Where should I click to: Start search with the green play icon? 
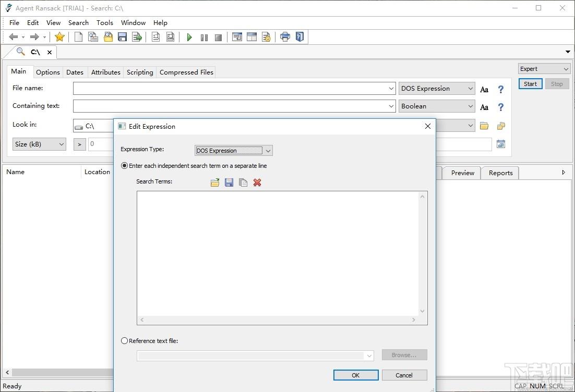tap(189, 37)
